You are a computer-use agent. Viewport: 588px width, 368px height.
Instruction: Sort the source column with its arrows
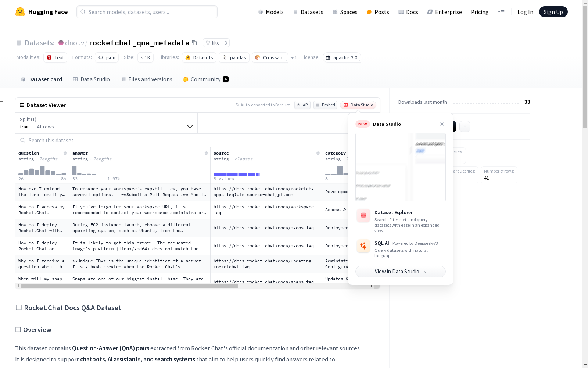pos(318,153)
